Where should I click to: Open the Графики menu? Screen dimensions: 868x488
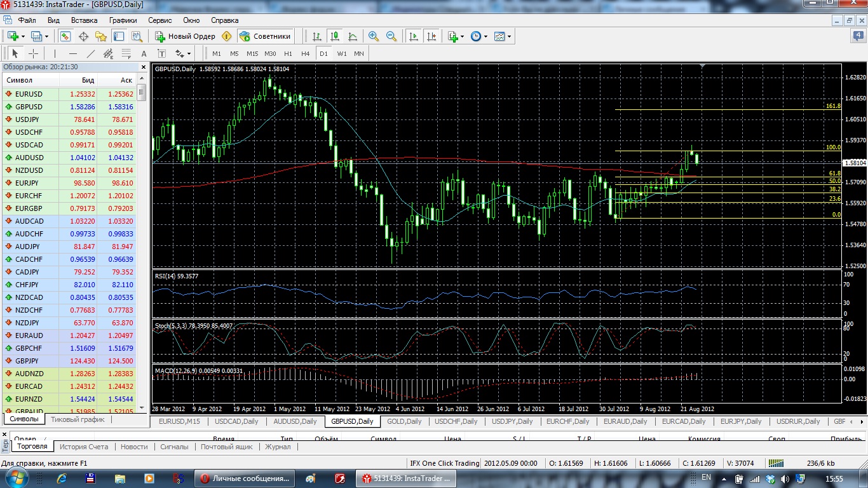click(x=123, y=20)
